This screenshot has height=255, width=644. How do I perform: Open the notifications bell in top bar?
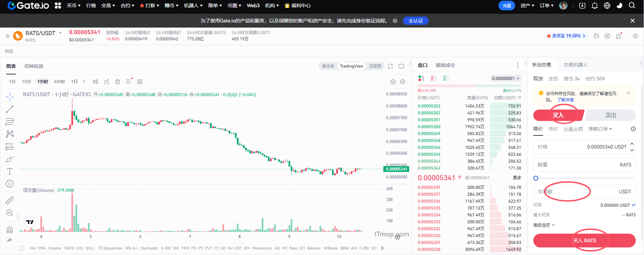coord(595,6)
